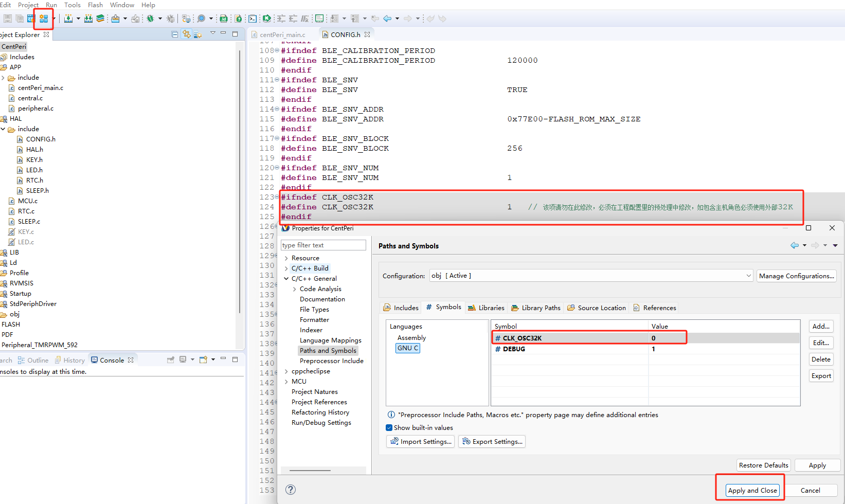
Task: Switch to the Libraries tab
Action: point(486,308)
